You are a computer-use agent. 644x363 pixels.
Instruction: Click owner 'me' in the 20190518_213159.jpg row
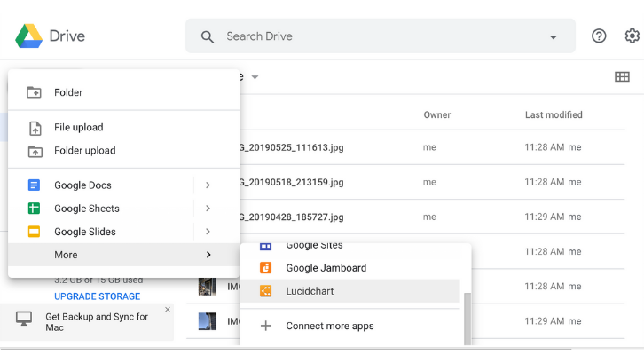click(x=429, y=182)
